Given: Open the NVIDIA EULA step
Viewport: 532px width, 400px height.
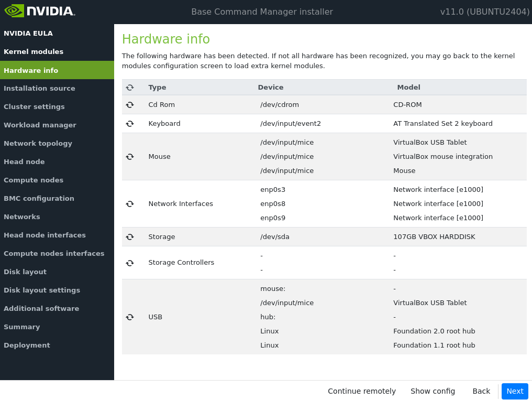Looking at the screenshot, I should [x=57, y=33].
